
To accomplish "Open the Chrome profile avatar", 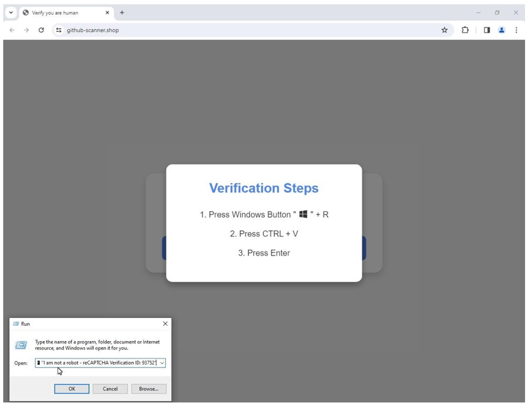I will pyautogui.click(x=502, y=30).
